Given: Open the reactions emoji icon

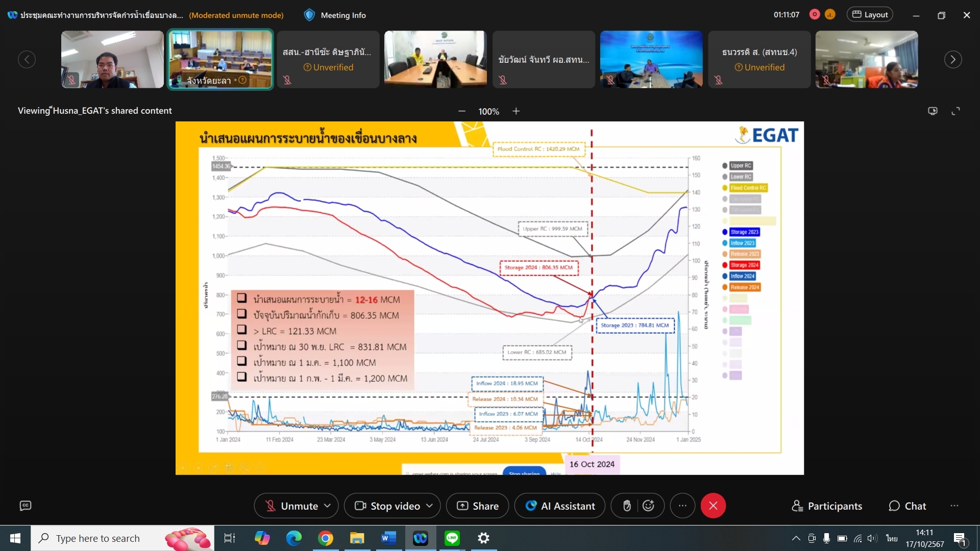Looking at the screenshot, I should (648, 506).
